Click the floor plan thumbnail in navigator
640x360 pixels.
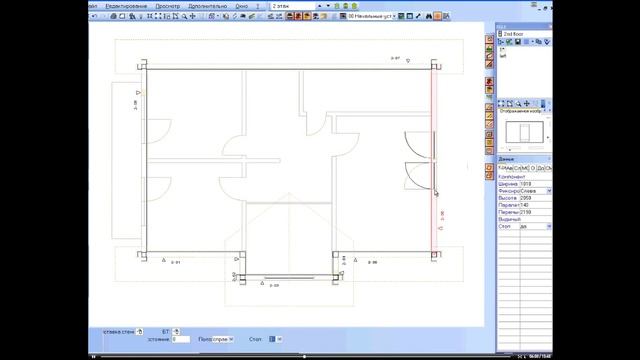click(524, 132)
